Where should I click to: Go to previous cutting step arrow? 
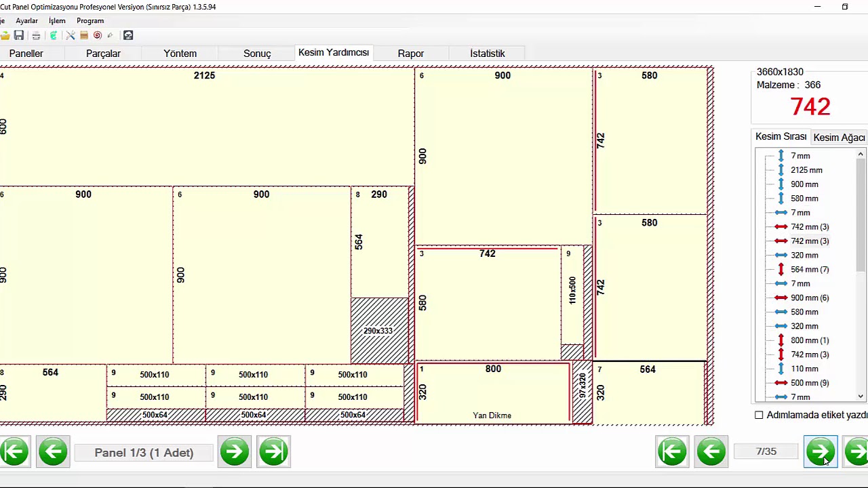711,451
